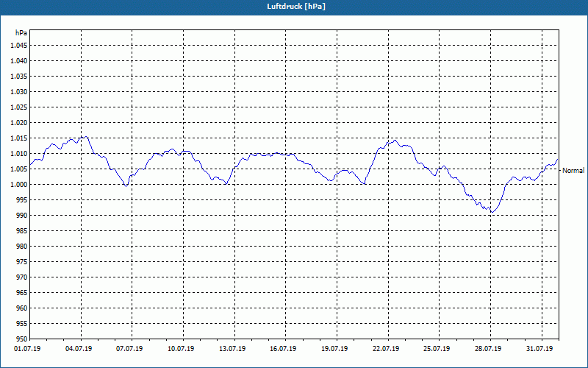Select the 13.07.19 date label
This screenshot has height=368, width=588.
click(232, 349)
